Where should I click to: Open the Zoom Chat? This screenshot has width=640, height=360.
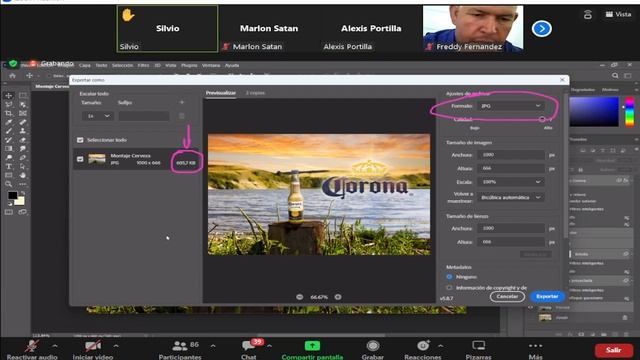tap(249, 350)
